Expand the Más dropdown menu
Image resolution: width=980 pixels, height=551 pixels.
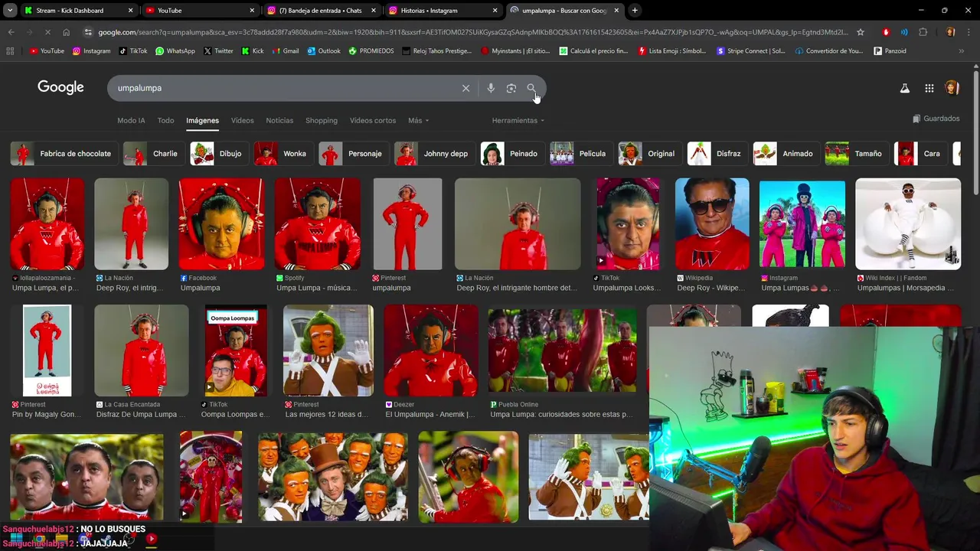pos(418,120)
